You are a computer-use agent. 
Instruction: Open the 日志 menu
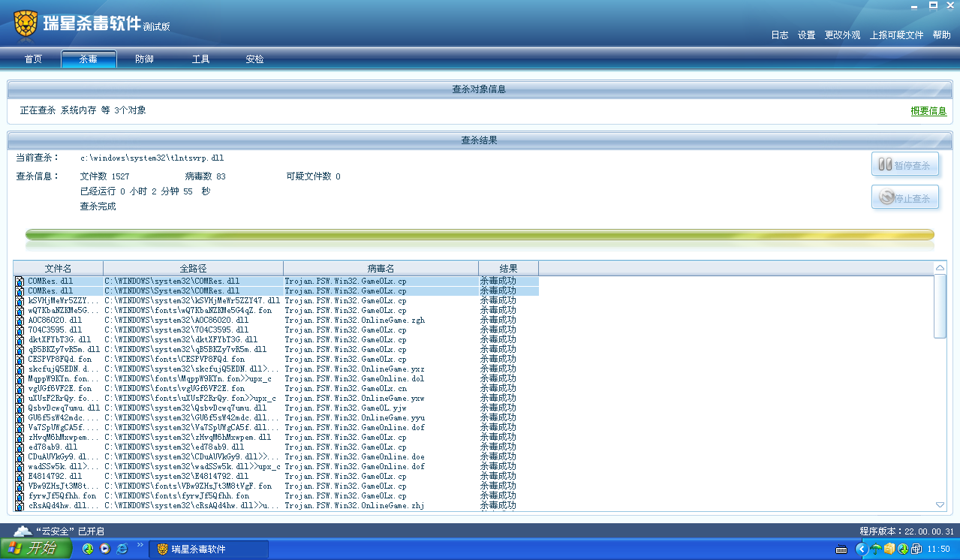(780, 35)
